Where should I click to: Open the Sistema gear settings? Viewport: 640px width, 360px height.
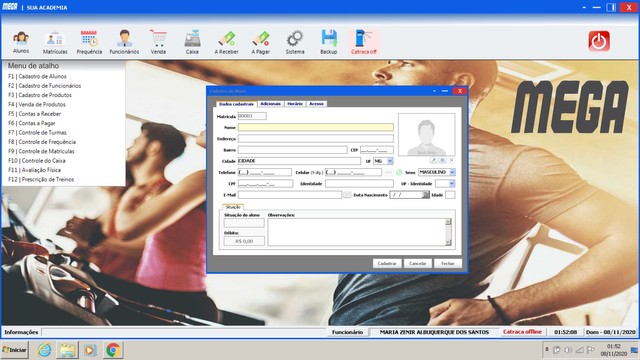pyautogui.click(x=295, y=42)
